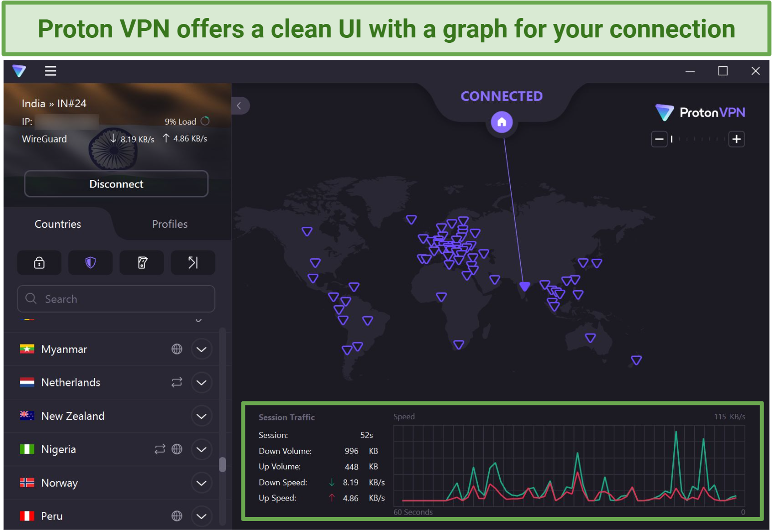
Task: Click the Peru globe icon
Action: (177, 516)
